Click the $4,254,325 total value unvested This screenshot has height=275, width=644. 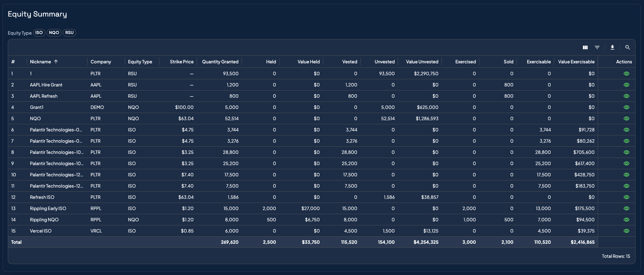426,242
